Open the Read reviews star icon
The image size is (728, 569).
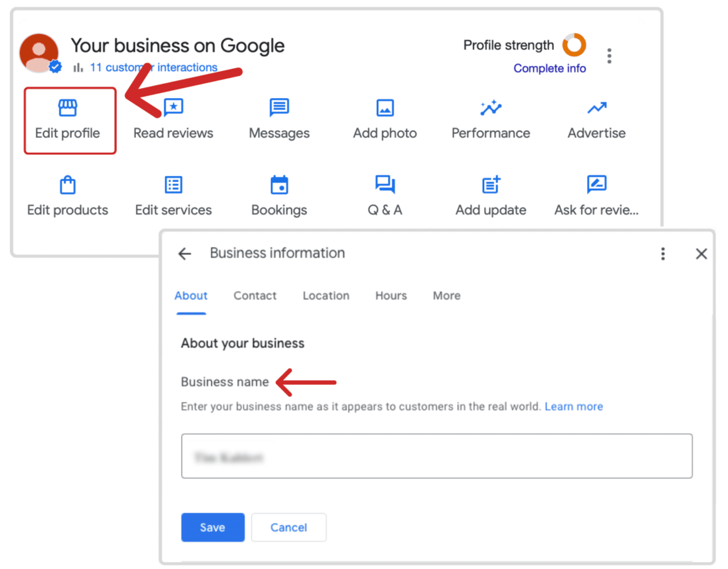173,107
